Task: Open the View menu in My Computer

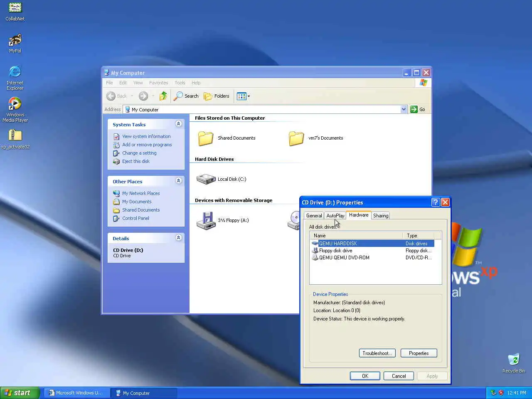Action: point(138,83)
